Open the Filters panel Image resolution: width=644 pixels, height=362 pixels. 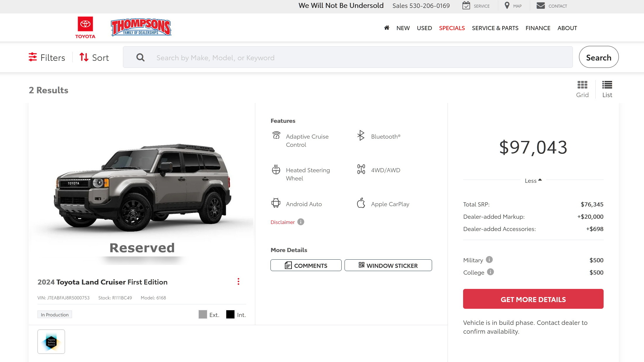click(x=47, y=58)
